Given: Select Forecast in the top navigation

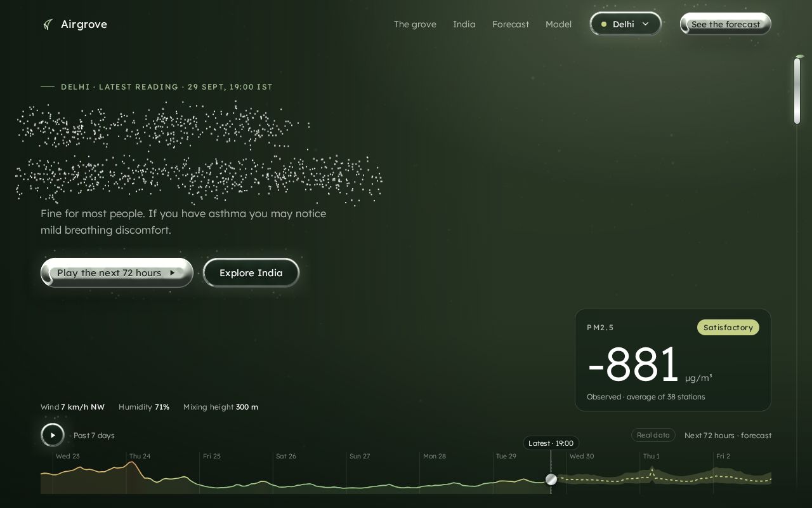Looking at the screenshot, I should point(511,24).
